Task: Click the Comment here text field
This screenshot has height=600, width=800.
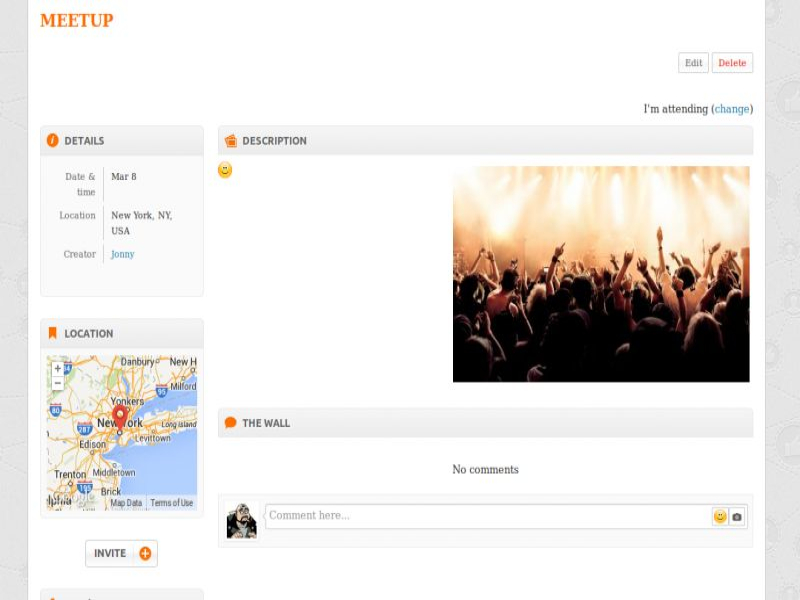Action: 487,516
